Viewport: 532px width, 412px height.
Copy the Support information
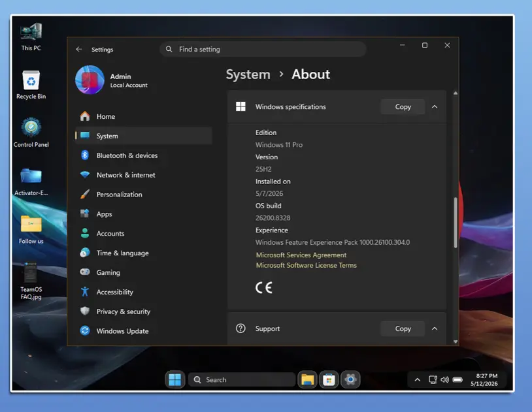pos(403,328)
